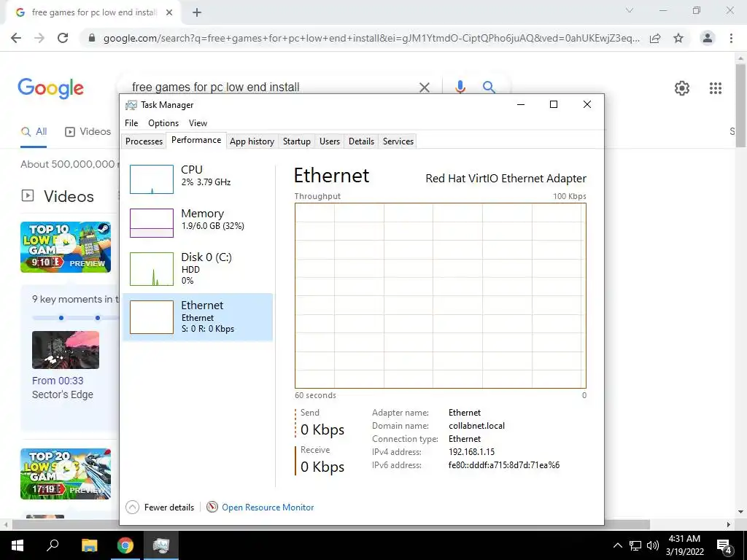Switch to the Users tab
Screen dimensions: 747x560
[x=330, y=141]
